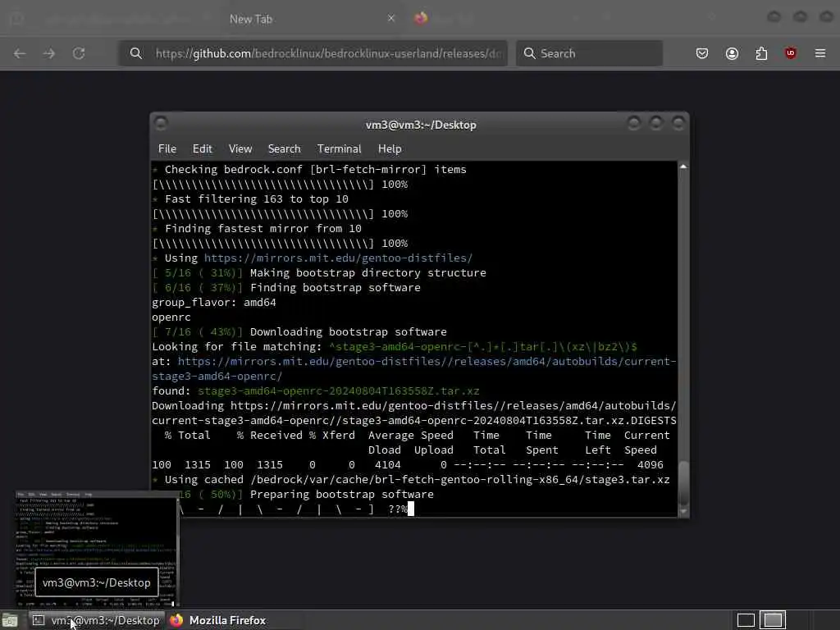Click the terminal scrollbar down arrow
The width and height of the screenshot is (840, 630).
tap(683, 512)
